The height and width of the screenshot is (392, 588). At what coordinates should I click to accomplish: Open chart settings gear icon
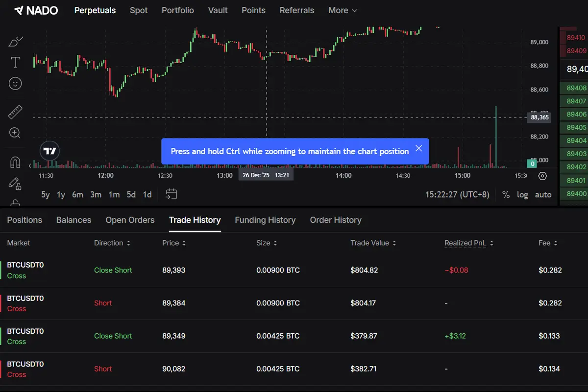tap(542, 176)
